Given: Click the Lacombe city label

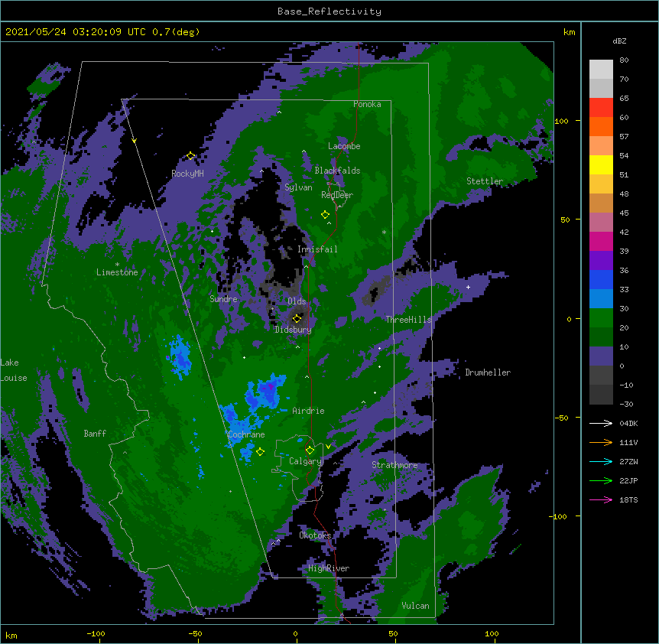Looking at the screenshot, I should coord(344,146).
